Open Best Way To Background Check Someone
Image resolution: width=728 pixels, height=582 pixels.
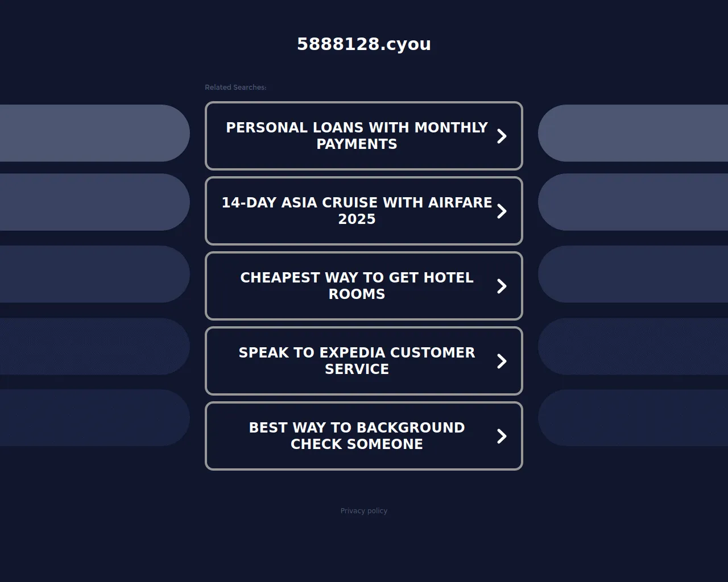(357, 436)
